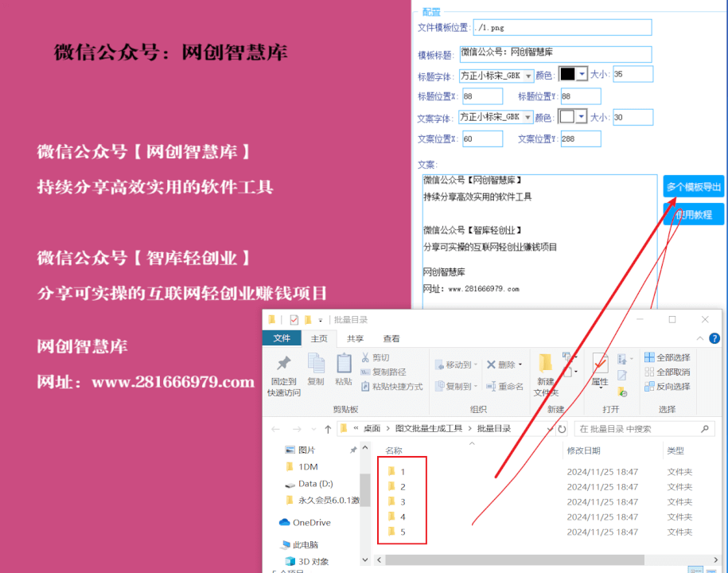The height and width of the screenshot is (573, 728).
Task: Click the horizontal scrollbar of file list
Action: click(x=515, y=559)
